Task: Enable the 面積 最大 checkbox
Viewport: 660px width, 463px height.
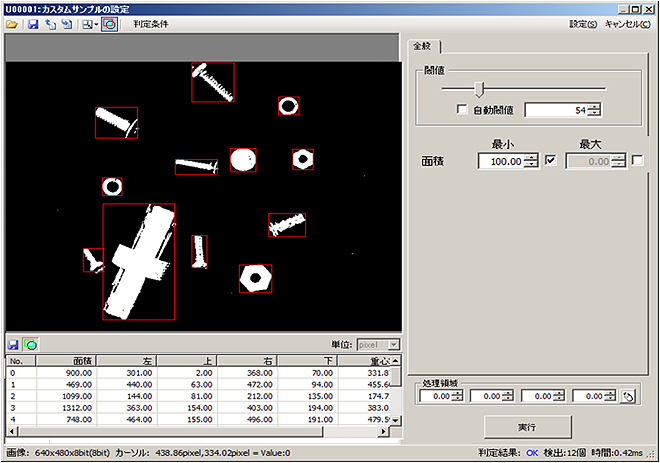Action: click(637, 160)
